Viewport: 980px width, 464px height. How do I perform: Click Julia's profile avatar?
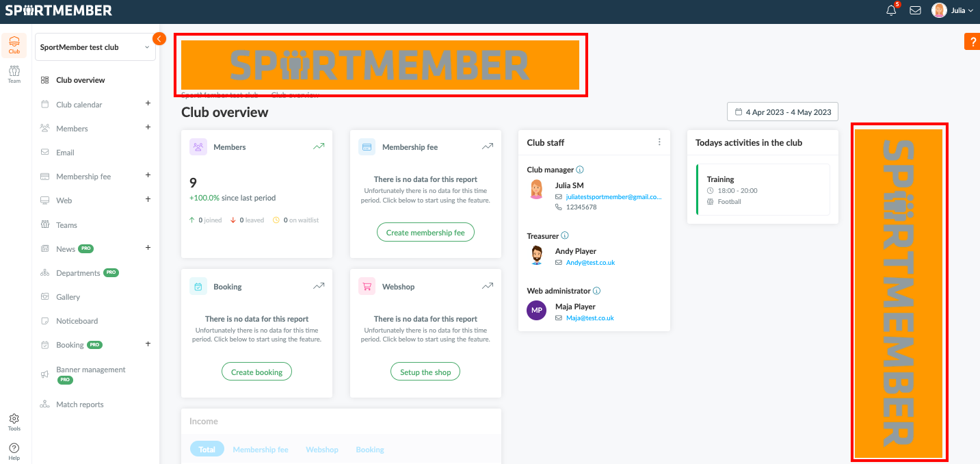939,10
